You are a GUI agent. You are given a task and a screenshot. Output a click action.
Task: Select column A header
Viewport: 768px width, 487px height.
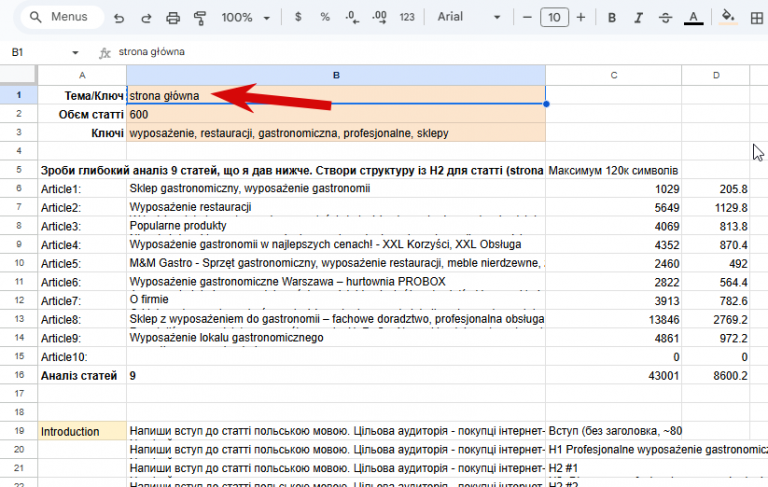(x=82, y=75)
